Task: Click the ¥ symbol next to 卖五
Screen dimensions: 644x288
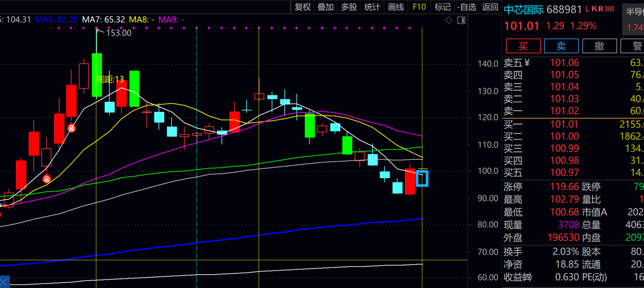Action: click(527, 63)
